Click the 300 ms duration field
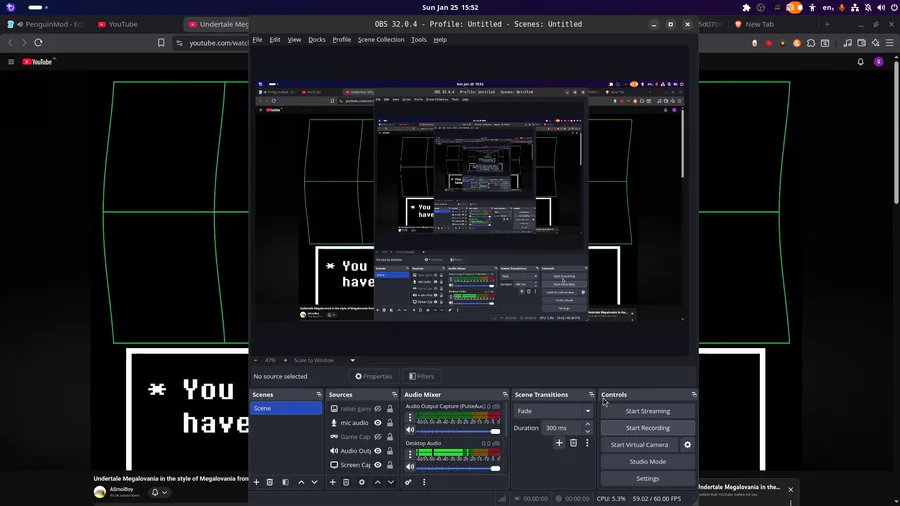The width and height of the screenshot is (900, 506). click(562, 428)
